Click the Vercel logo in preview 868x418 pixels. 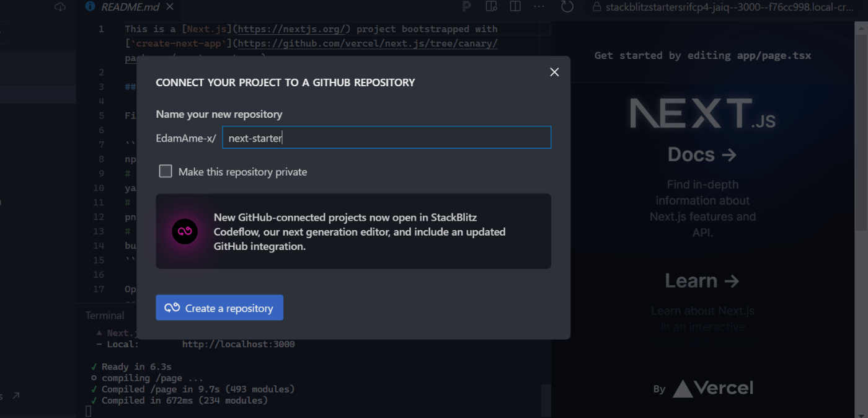click(x=713, y=388)
